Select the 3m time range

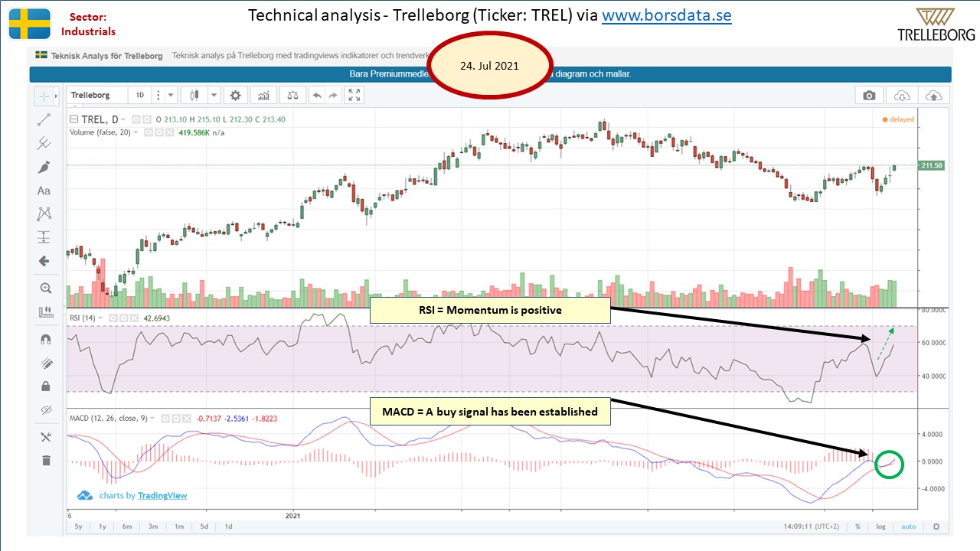point(153,527)
